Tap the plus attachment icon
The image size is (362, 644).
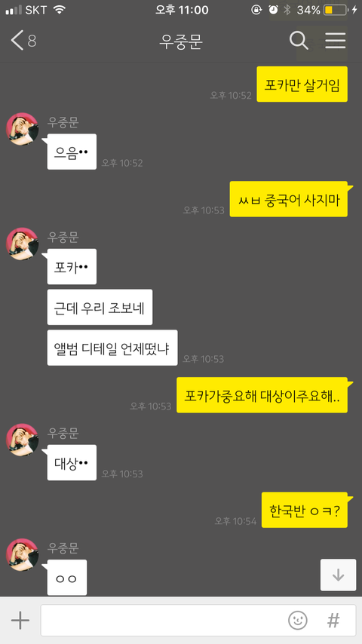pyautogui.click(x=20, y=620)
